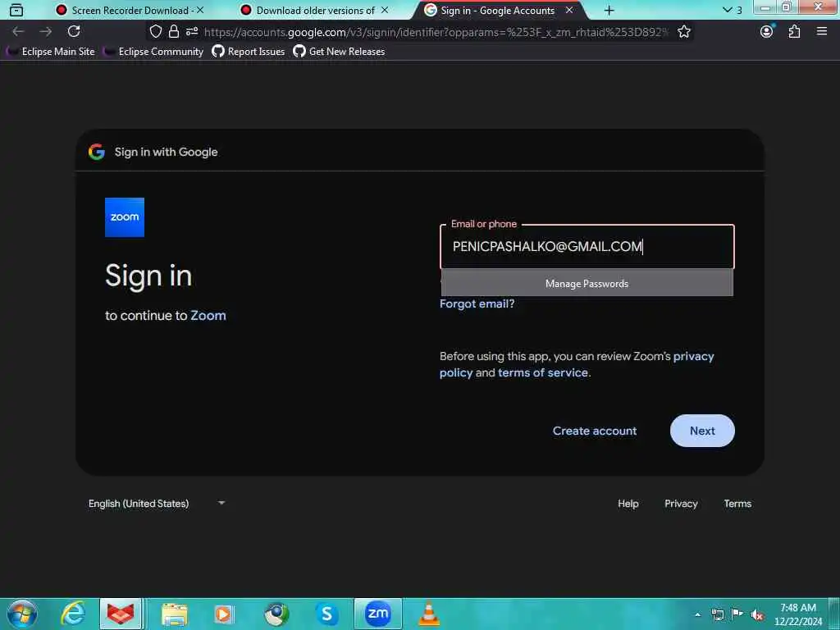The width and height of the screenshot is (840, 630).
Task: Open the Firefox account icon
Action: (767, 32)
